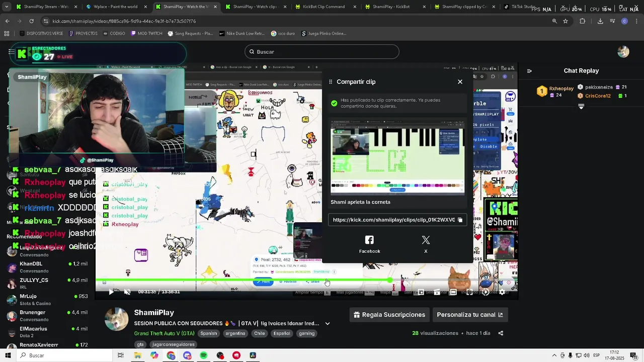Screen dimensions: 644x362
Task: Close the Compartir clip dialog
Action: click(460, 81)
